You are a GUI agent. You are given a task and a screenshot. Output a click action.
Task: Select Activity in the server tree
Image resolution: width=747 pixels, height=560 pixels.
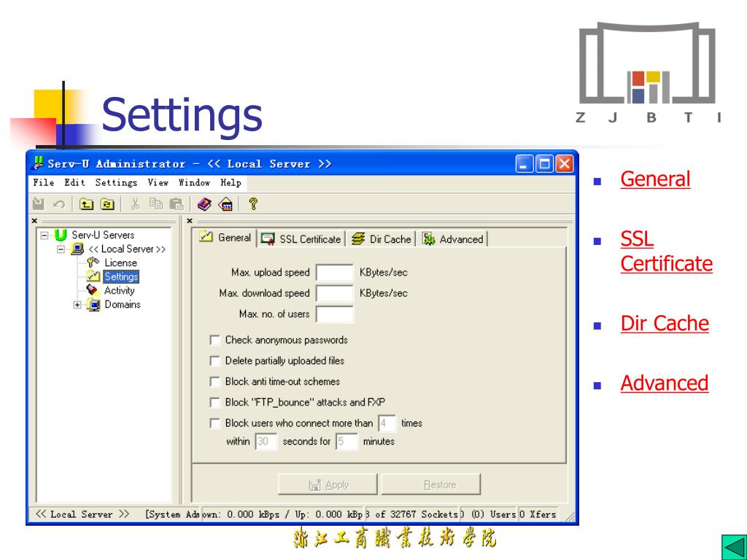pos(119,290)
